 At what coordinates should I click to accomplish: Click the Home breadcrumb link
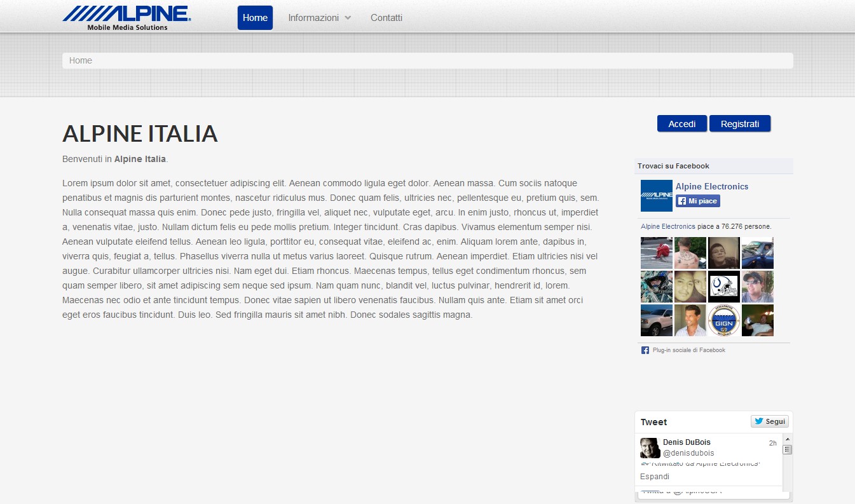(81, 60)
